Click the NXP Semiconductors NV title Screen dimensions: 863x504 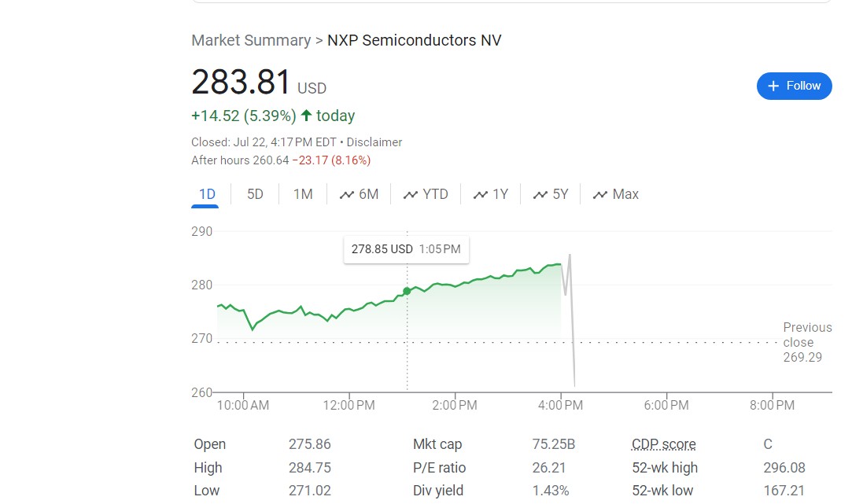coord(414,40)
